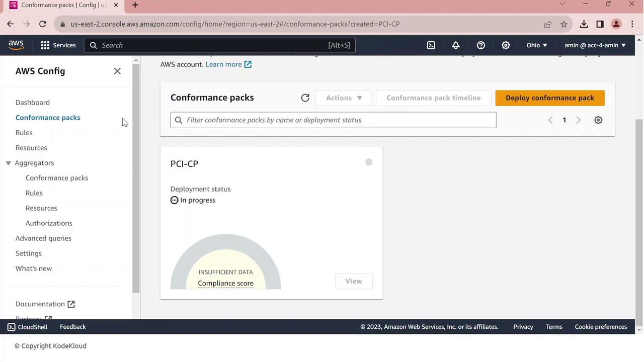Open Dashboard in the sidebar
This screenshot has width=644, height=362.
click(33, 103)
